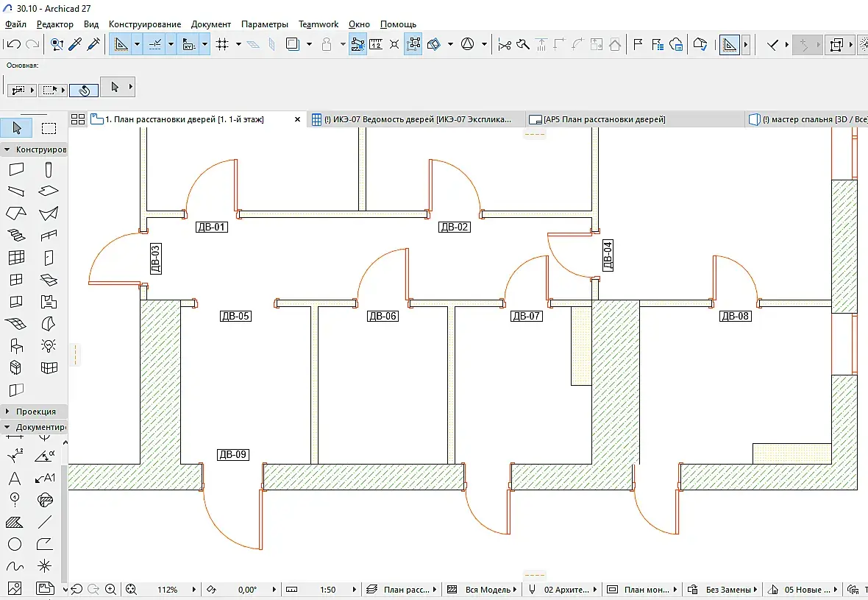Select the Stair tool

point(16,236)
